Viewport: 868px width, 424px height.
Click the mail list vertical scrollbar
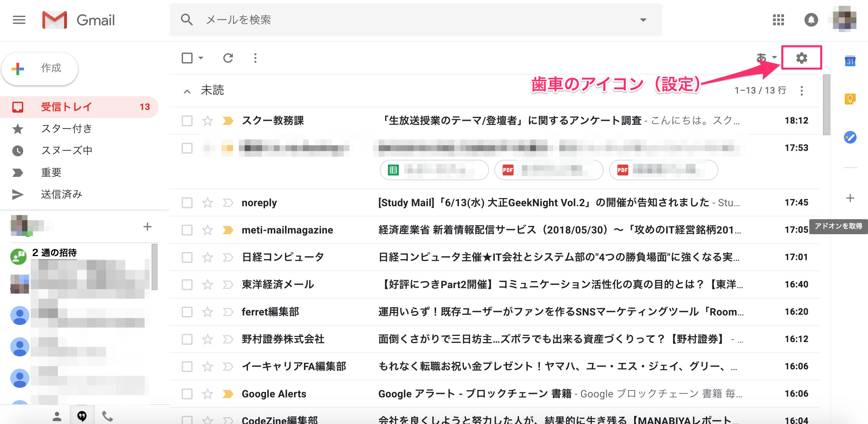(x=826, y=105)
